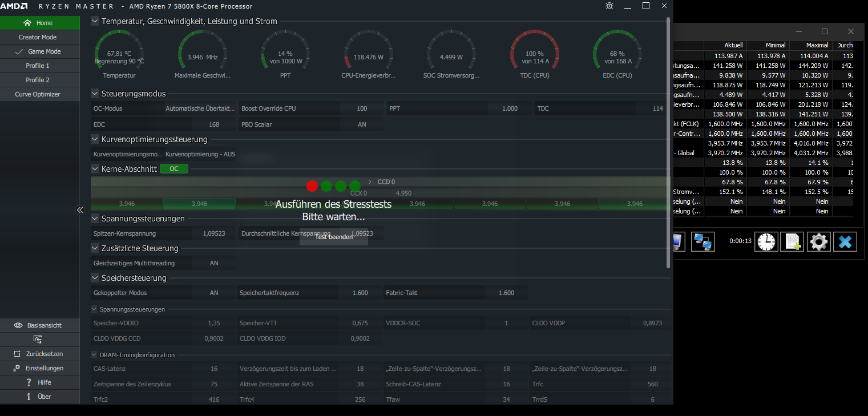Click the Einstellungen gears icon
868x416 pixels.
click(17, 368)
